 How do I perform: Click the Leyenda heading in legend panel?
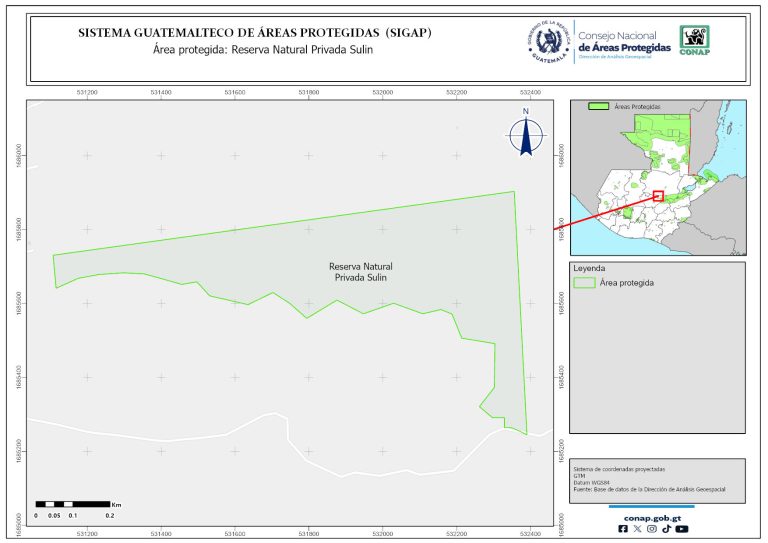pyautogui.click(x=589, y=269)
